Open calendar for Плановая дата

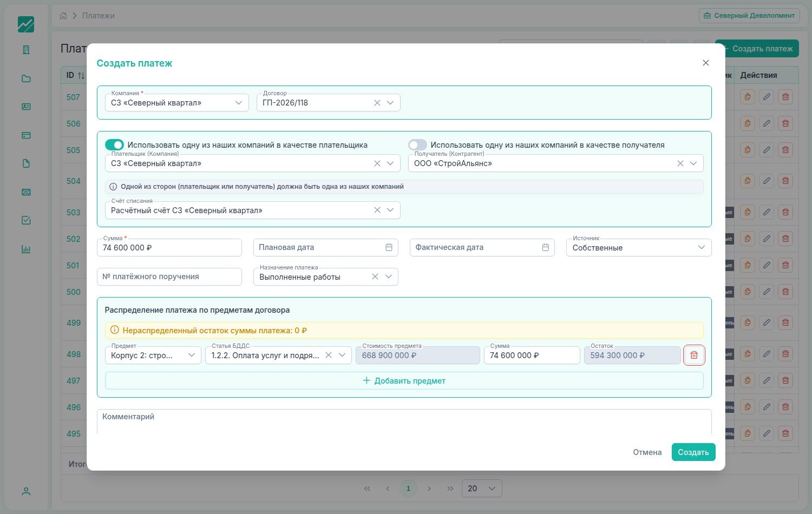coord(389,247)
